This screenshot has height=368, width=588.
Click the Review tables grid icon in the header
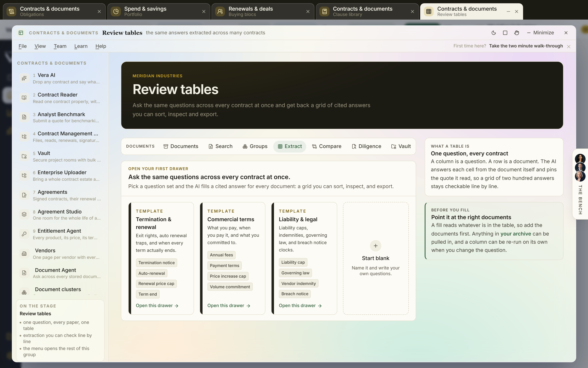pyautogui.click(x=21, y=33)
